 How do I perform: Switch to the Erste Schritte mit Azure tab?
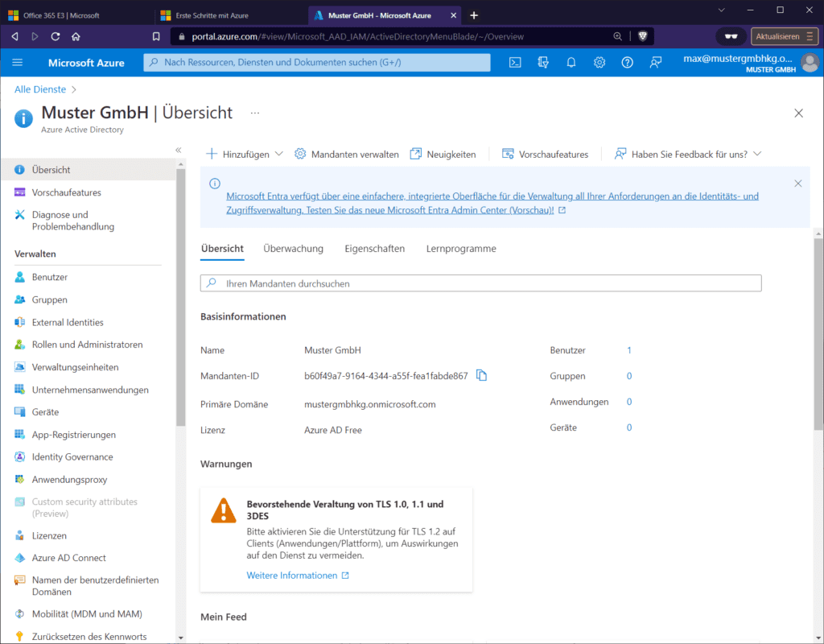point(231,15)
